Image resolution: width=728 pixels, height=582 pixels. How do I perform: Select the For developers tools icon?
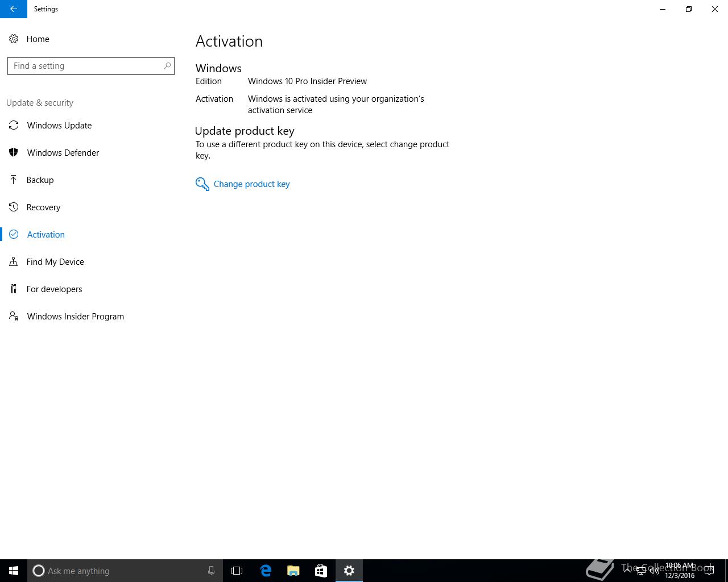point(14,289)
